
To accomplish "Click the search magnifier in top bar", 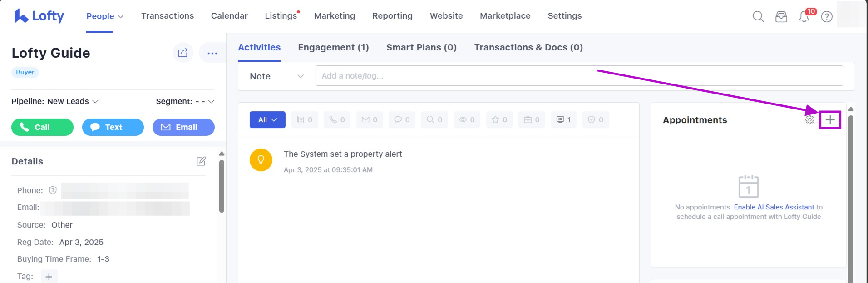I will pyautogui.click(x=758, y=17).
